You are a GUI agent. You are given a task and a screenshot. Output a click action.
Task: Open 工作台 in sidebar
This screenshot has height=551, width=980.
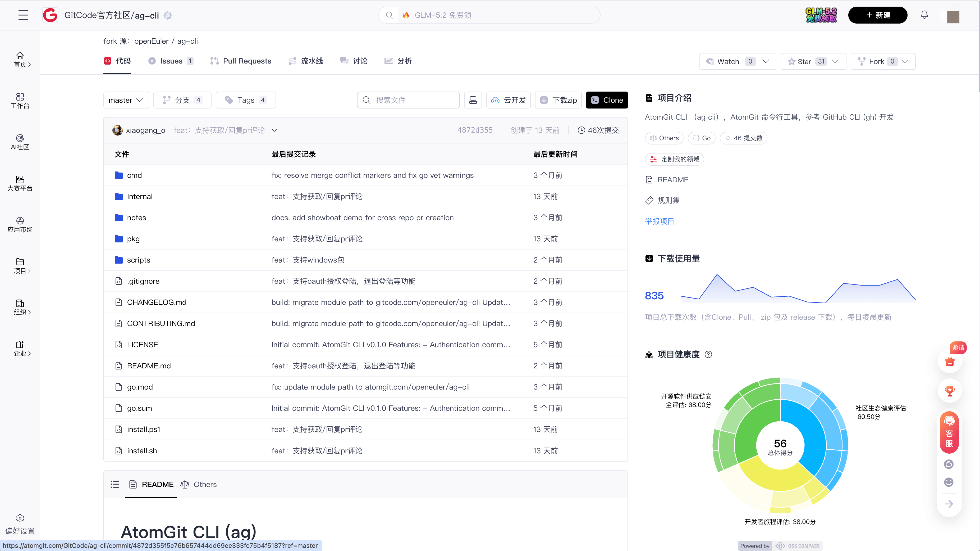[20, 101]
